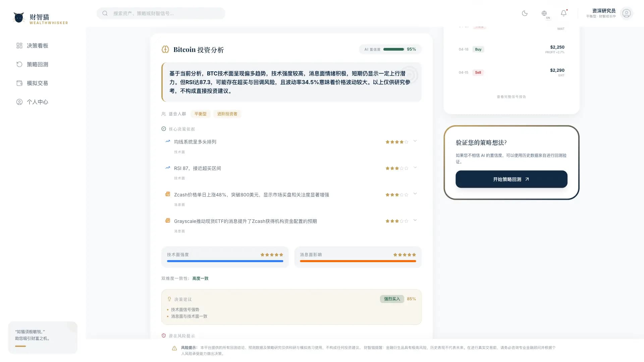This screenshot has width=644, height=362.
Task: Expand the RSI 87 接近超买区间 chevron
Action: tap(415, 168)
